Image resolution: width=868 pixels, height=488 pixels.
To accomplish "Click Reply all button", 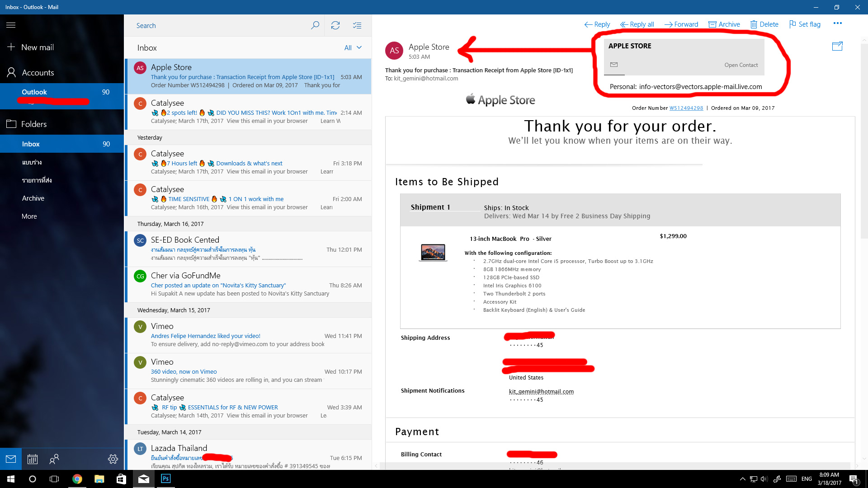I will pos(637,24).
